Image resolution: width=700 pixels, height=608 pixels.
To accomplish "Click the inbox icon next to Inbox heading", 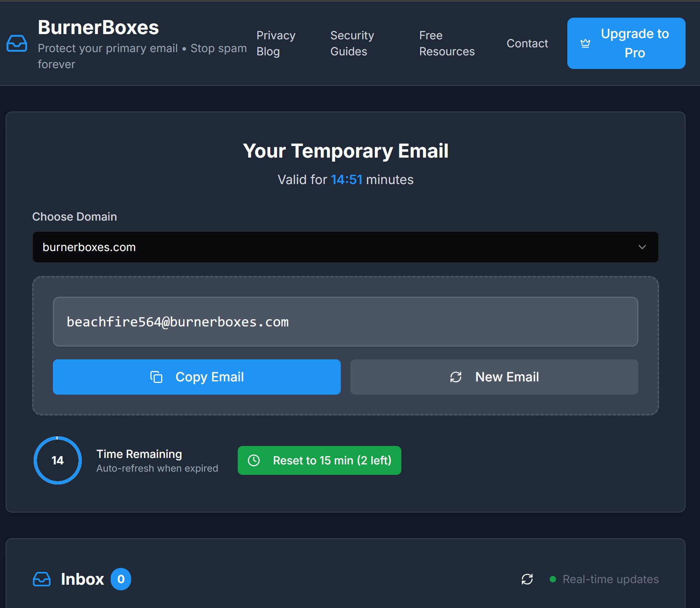I will coord(41,579).
